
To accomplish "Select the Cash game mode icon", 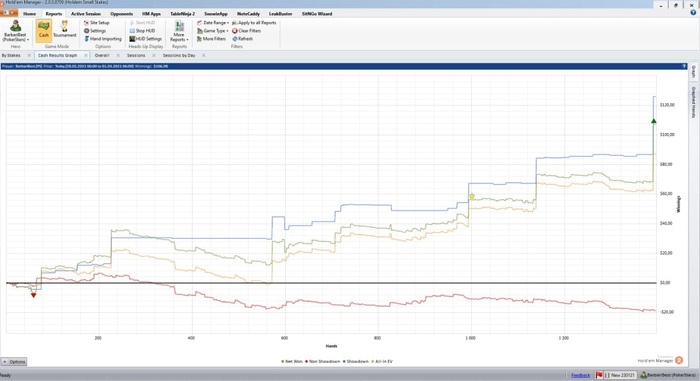I will (x=44, y=30).
